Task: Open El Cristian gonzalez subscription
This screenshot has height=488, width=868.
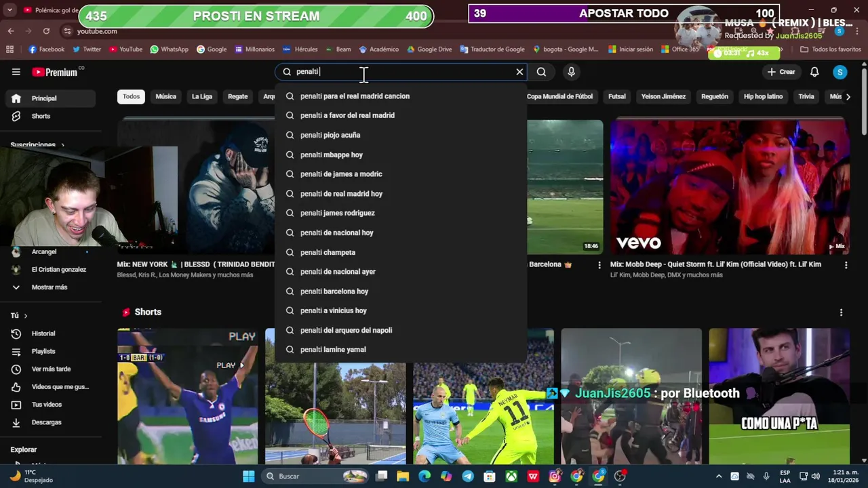Action: pyautogui.click(x=51, y=269)
